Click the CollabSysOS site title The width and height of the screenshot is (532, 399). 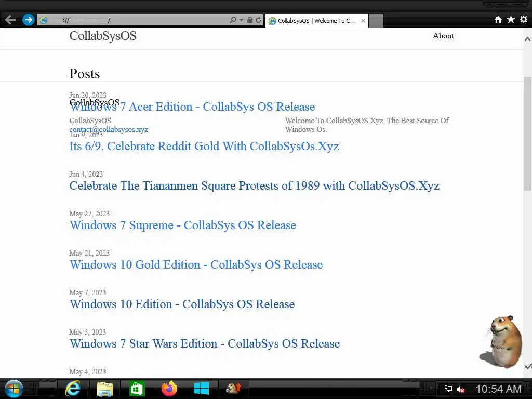(103, 36)
